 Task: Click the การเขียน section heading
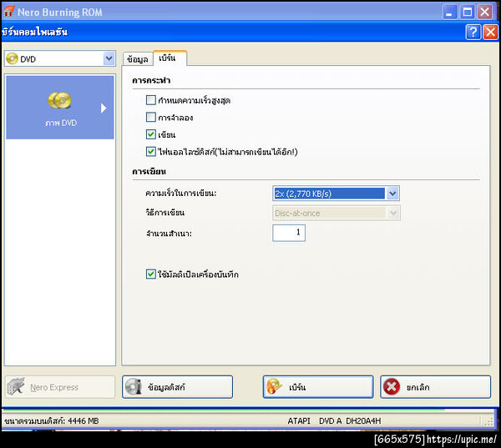149,172
